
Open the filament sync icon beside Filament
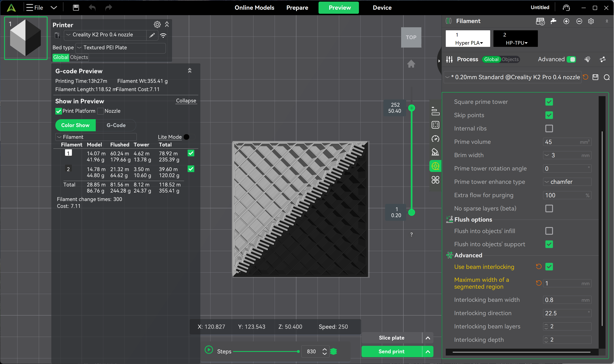pyautogui.click(x=540, y=21)
